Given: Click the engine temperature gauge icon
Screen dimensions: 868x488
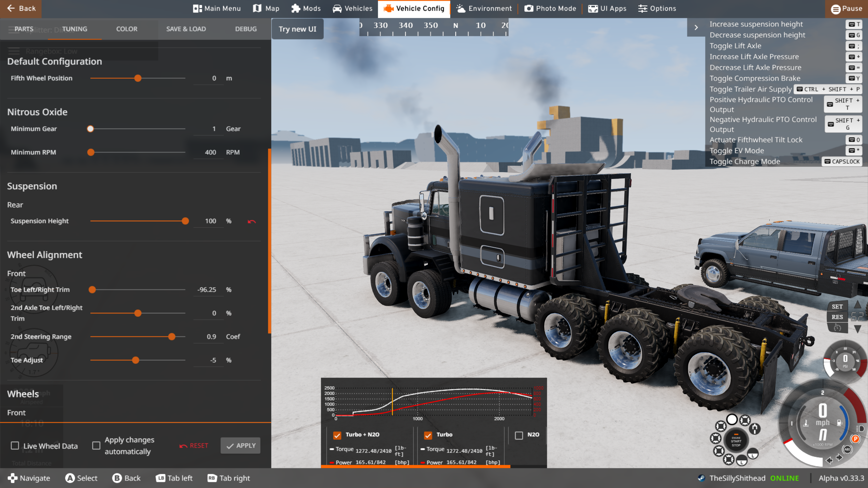Looking at the screenshot, I should point(806,423).
